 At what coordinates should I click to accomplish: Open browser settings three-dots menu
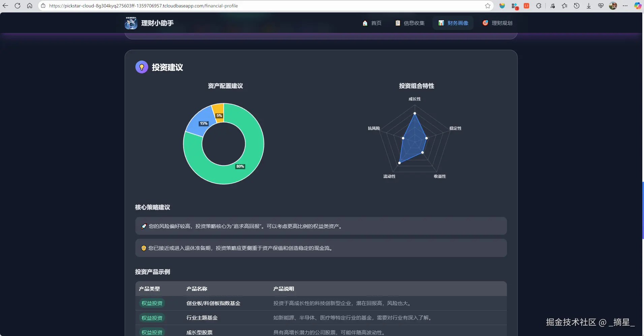pos(625,6)
